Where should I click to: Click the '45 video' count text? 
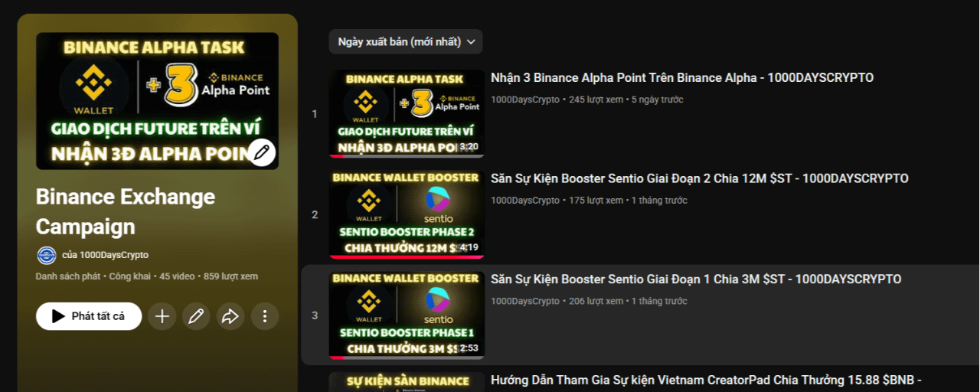[x=176, y=276]
